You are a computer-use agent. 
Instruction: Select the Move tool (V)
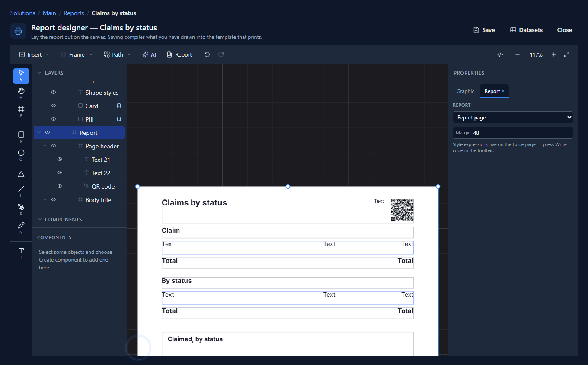(x=21, y=76)
